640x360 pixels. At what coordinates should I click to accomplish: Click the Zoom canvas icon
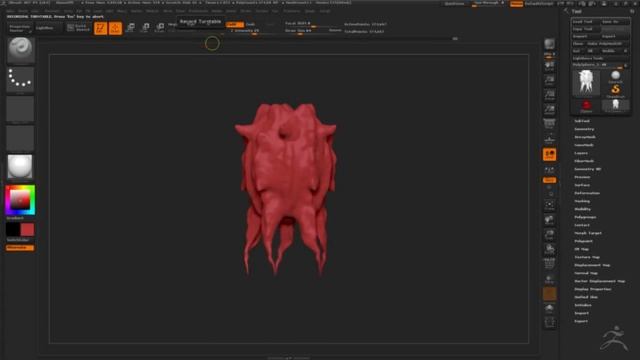[549, 81]
